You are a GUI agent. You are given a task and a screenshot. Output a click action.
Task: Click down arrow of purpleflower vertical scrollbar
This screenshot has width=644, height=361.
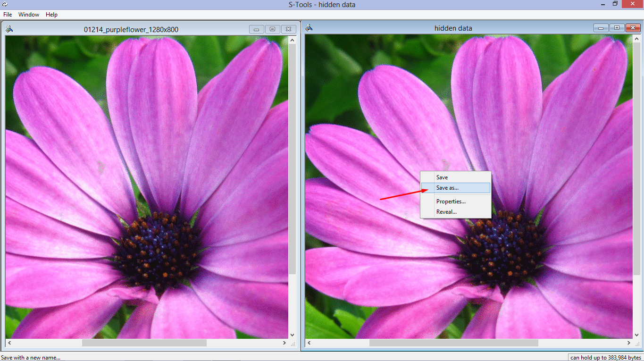coord(293,335)
